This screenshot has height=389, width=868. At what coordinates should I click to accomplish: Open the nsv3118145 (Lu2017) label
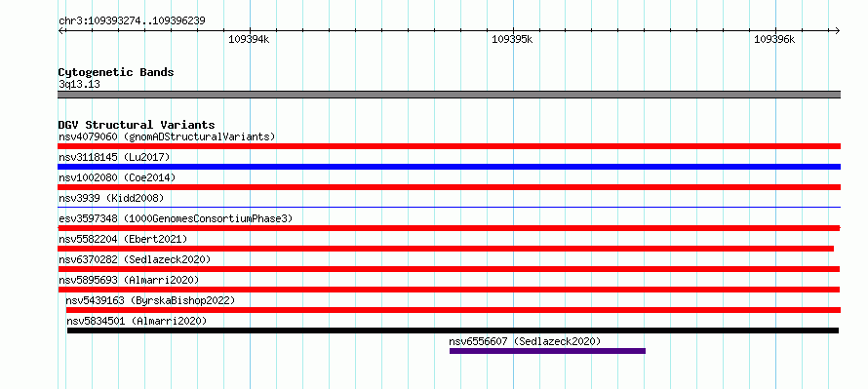point(114,157)
